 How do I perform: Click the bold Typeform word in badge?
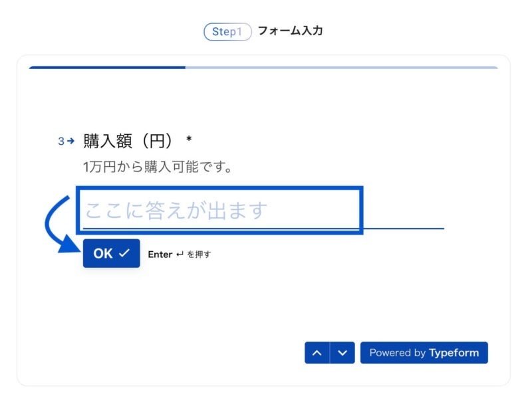coord(454,353)
